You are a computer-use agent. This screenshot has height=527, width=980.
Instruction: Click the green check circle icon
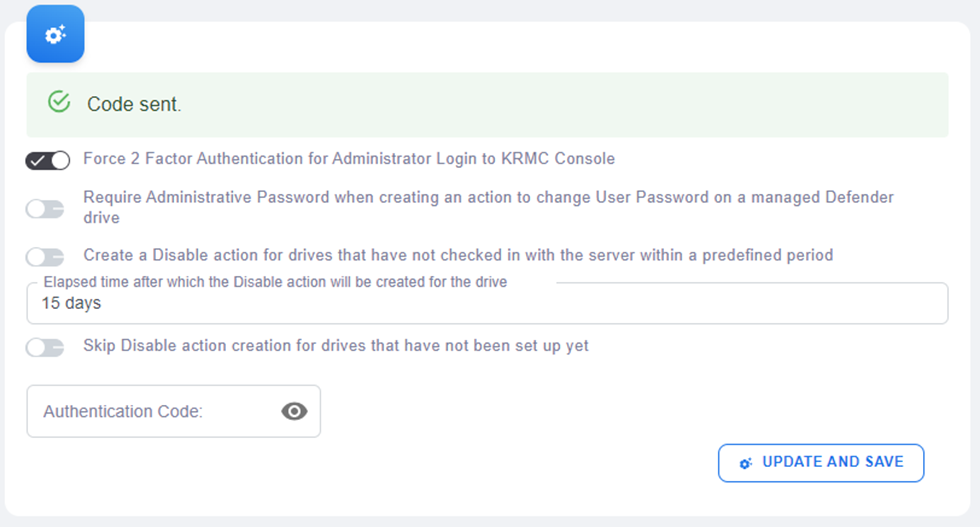tap(59, 102)
